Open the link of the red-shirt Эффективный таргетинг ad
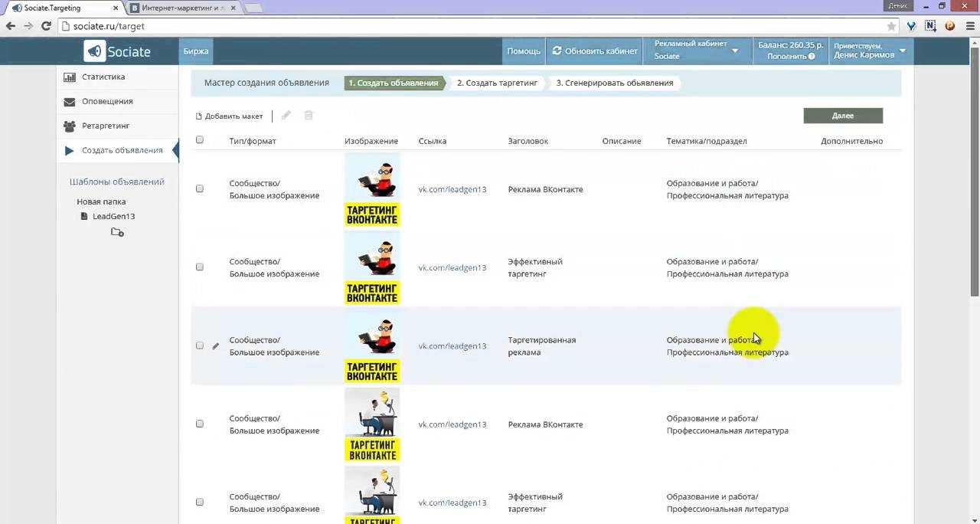 [452, 268]
